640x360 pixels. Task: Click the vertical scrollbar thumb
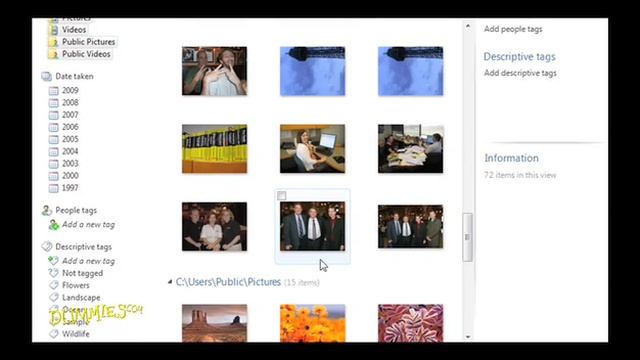click(467, 237)
